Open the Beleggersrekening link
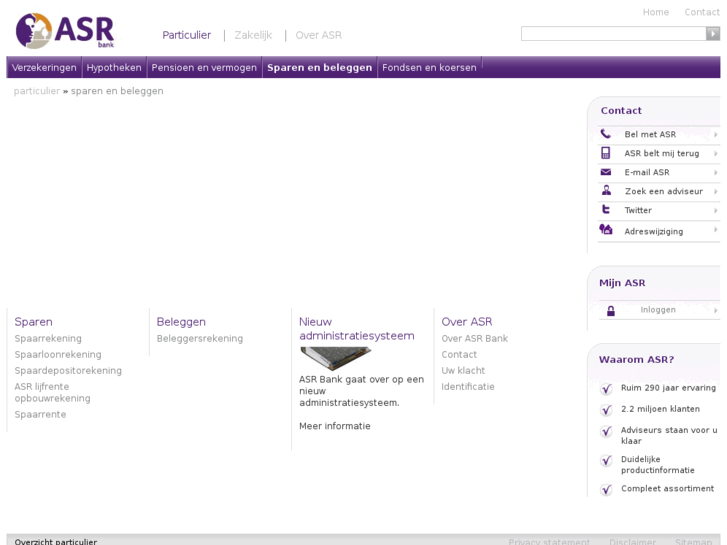The width and height of the screenshot is (727, 545). 199,339
